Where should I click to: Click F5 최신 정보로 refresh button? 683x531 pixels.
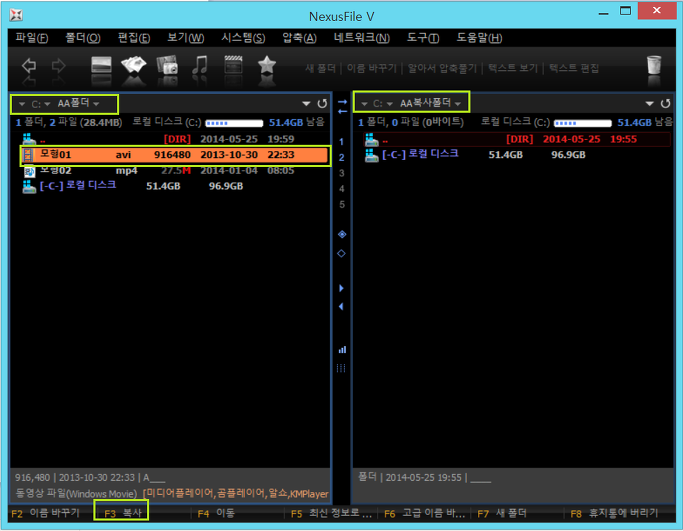click(331, 513)
